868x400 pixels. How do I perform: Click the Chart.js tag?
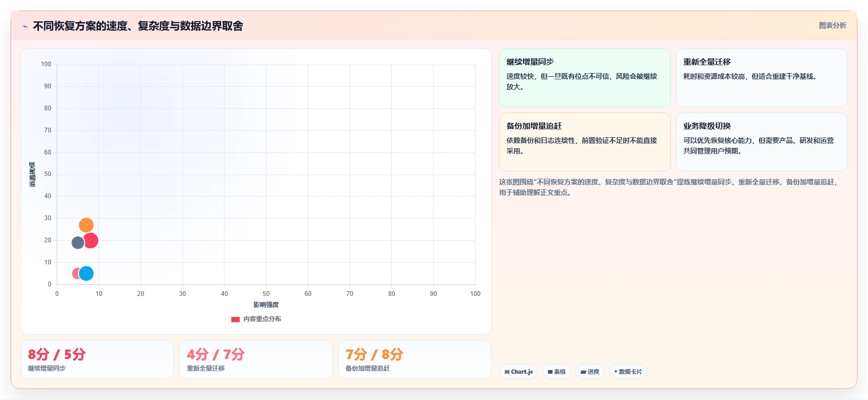[x=518, y=372]
